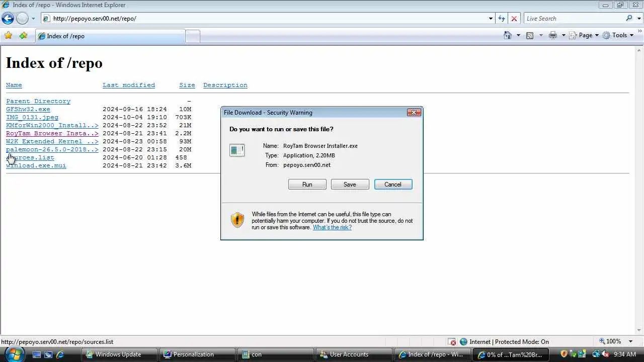The width and height of the screenshot is (644, 362).
Task: Switch to Windows Update taskbar button
Action: pyautogui.click(x=119, y=354)
